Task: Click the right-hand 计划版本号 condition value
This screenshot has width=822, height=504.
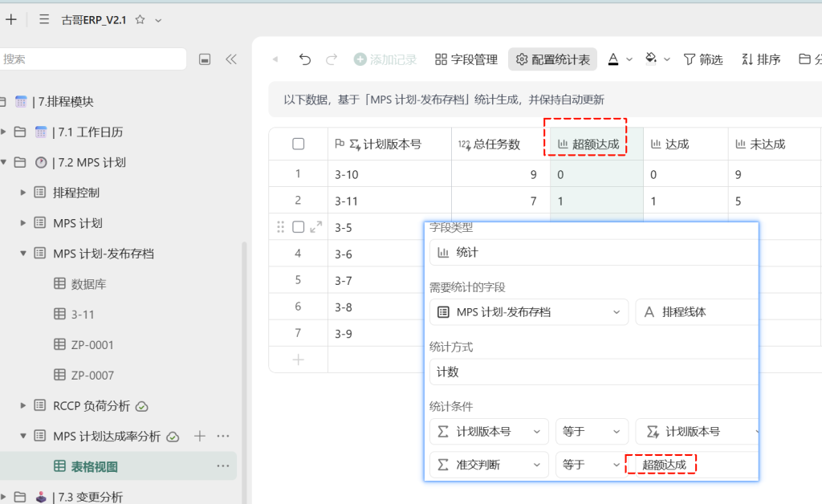Action: [x=697, y=432]
